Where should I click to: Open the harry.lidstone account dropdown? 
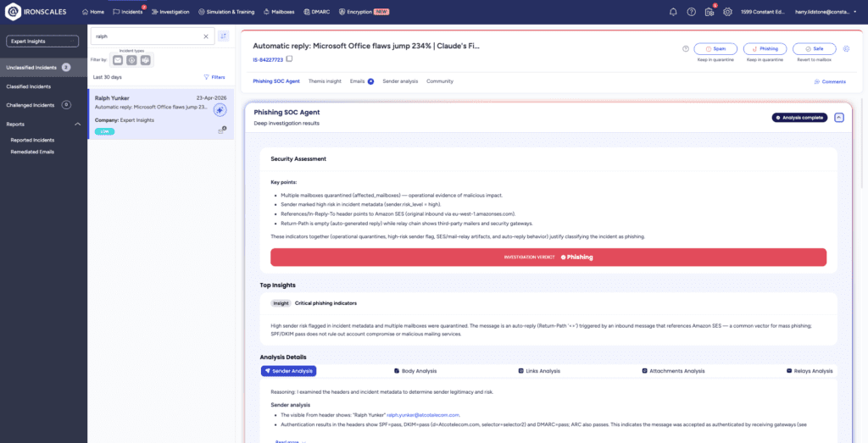(x=826, y=12)
